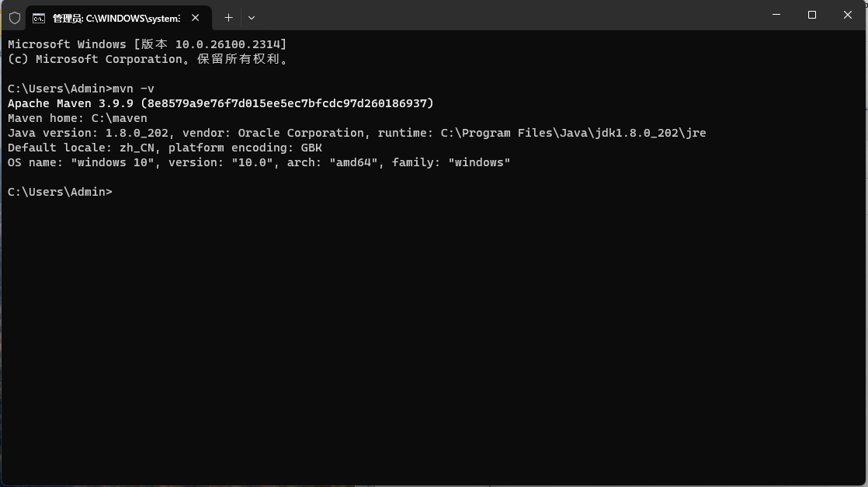Click the typed 'mvn -v' command text
The height and width of the screenshot is (487, 868).
[x=134, y=89]
